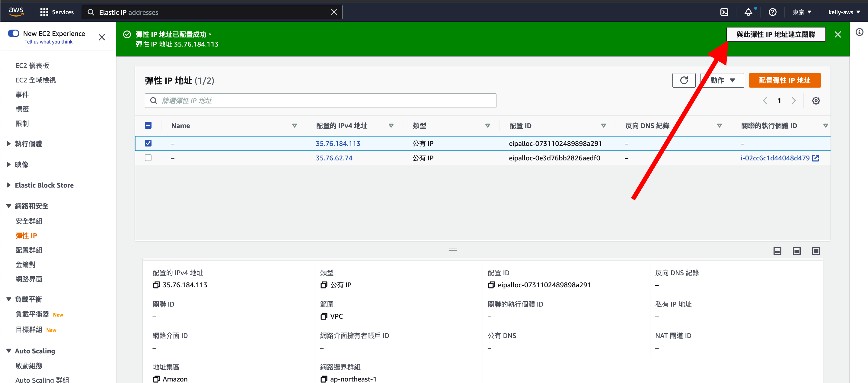Set details panel to half-height layout

(x=796, y=251)
